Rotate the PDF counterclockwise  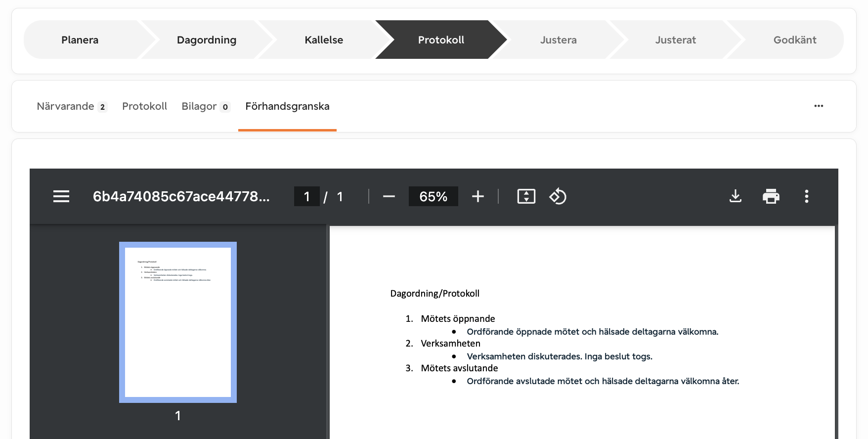pyautogui.click(x=558, y=196)
